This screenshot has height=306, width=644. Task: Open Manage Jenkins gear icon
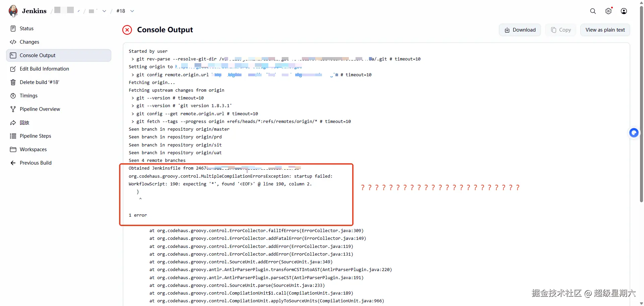tap(608, 11)
